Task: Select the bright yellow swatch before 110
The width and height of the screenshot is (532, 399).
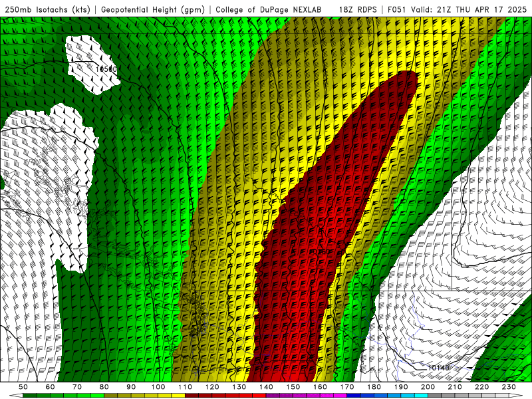Action: coord(178,396)
